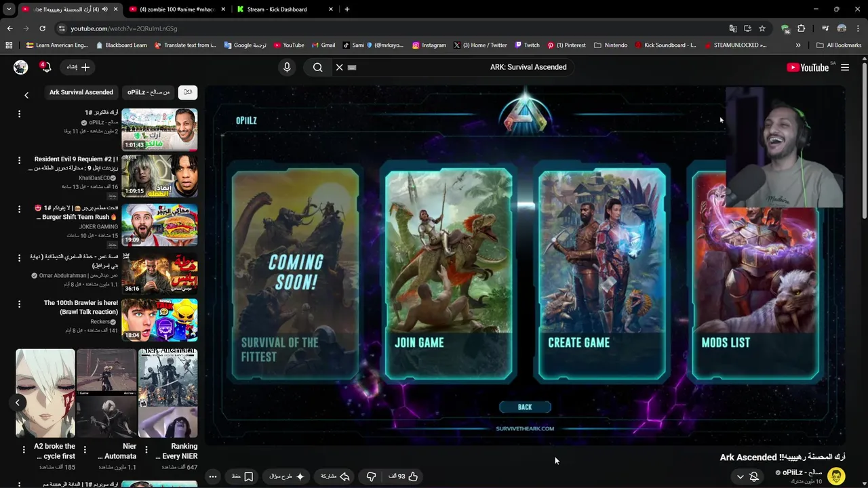Show hidden bookmarks overflow chevron
The height and width of the screenshot is (488, 868).
tap(798, 45)
